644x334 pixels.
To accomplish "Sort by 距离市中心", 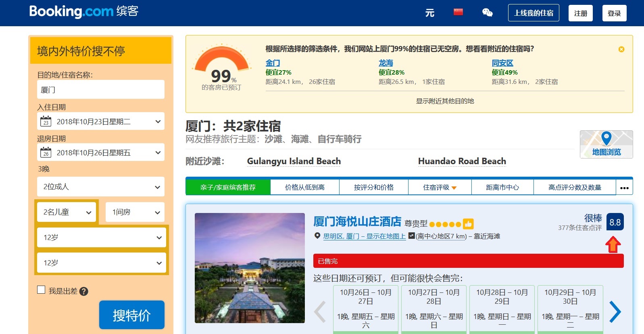I will click(502, 188).
